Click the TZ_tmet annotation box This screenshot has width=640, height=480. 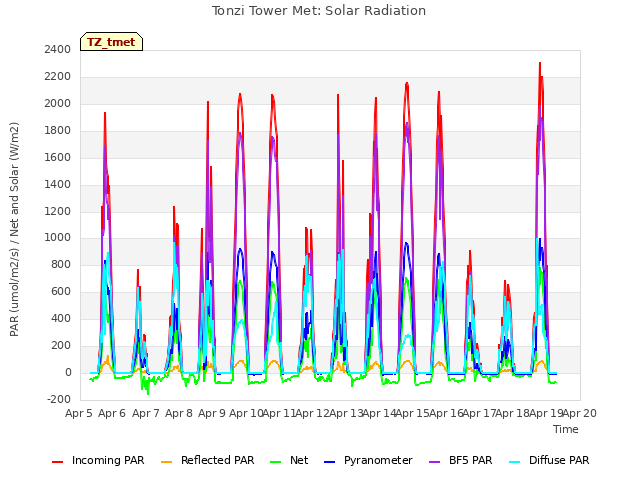[111, 42]
